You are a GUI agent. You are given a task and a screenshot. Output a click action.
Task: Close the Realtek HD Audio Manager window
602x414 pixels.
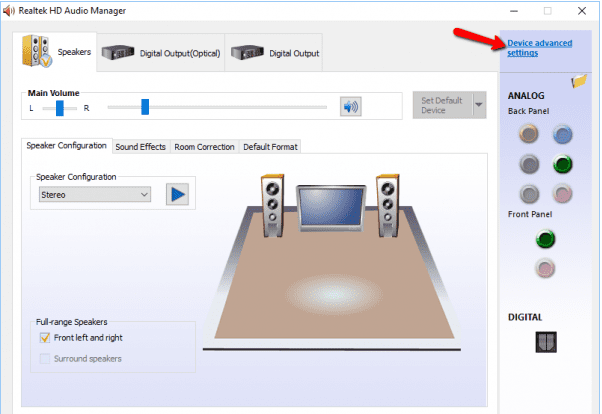pyautogui.click(x=582, y=11)
